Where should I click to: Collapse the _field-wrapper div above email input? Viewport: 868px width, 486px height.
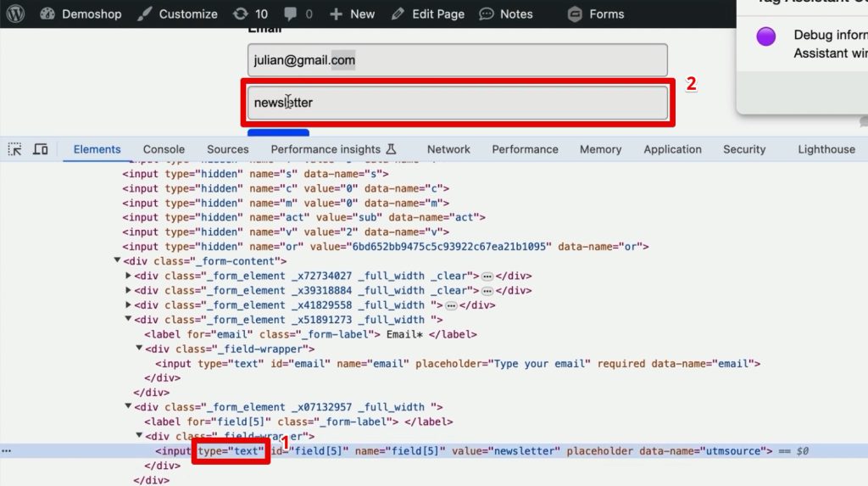pos(139,348)
